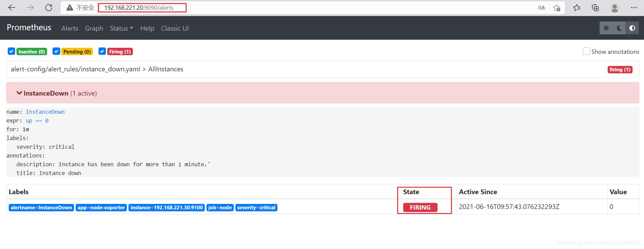Toggle the Firing (1) filter checkbox
This screenshot has width=644, height=249.
[102, 51]
